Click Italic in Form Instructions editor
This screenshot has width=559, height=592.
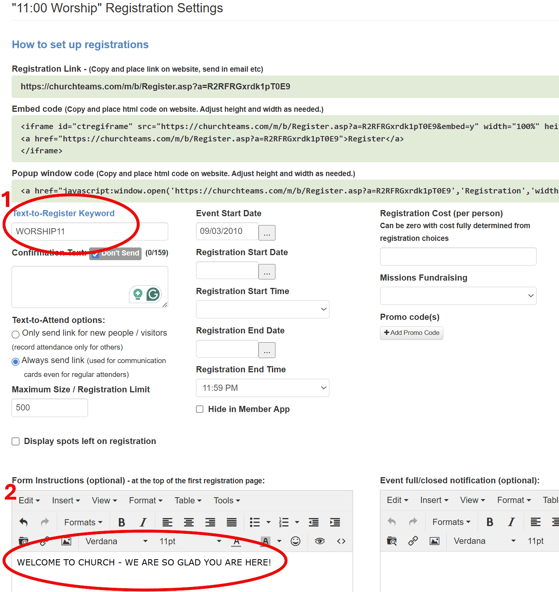tap(143, 522)
